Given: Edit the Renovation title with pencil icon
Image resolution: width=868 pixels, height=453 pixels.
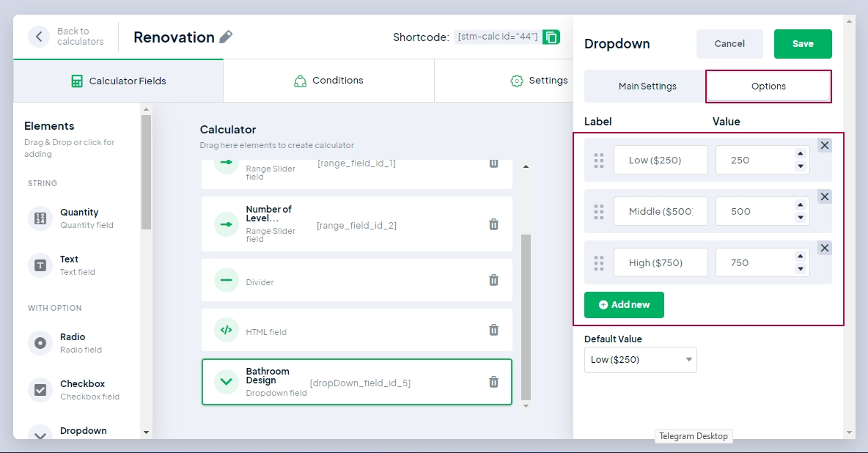Looking at the screenshot, I should (x=225, y=37).
